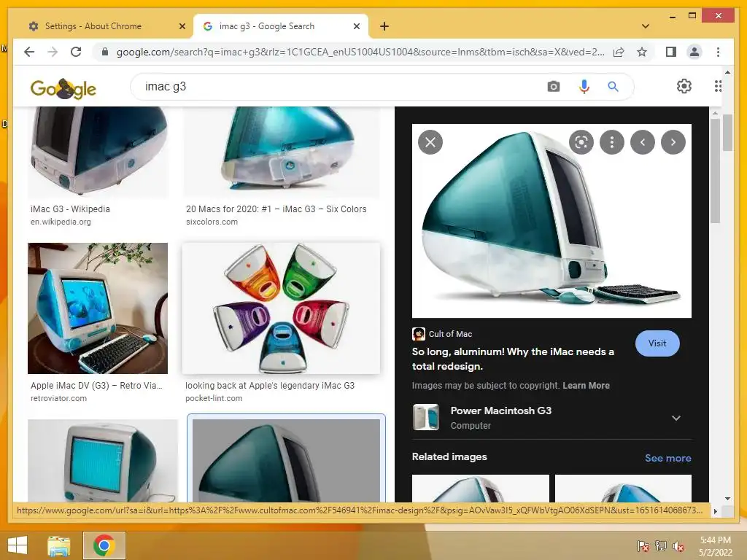This screenshot has width=747, height=560.
Task: Go back to the previous page
Action: [x=29, y=52]
